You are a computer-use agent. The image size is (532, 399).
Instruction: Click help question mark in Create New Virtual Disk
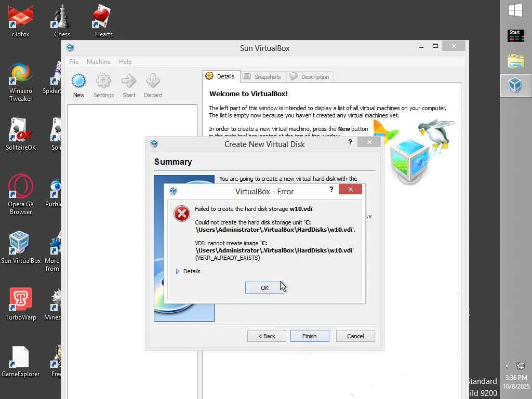[x=350, y=142]
